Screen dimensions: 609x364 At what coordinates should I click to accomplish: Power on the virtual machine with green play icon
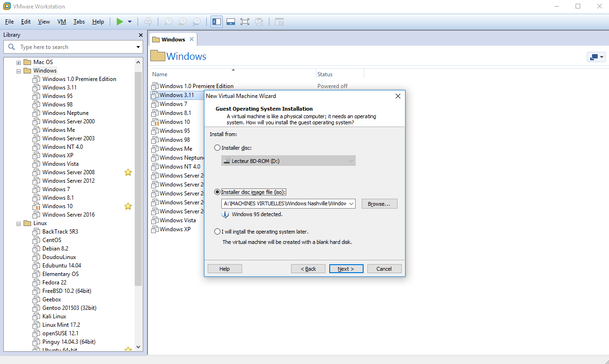[x=120, y=22]
